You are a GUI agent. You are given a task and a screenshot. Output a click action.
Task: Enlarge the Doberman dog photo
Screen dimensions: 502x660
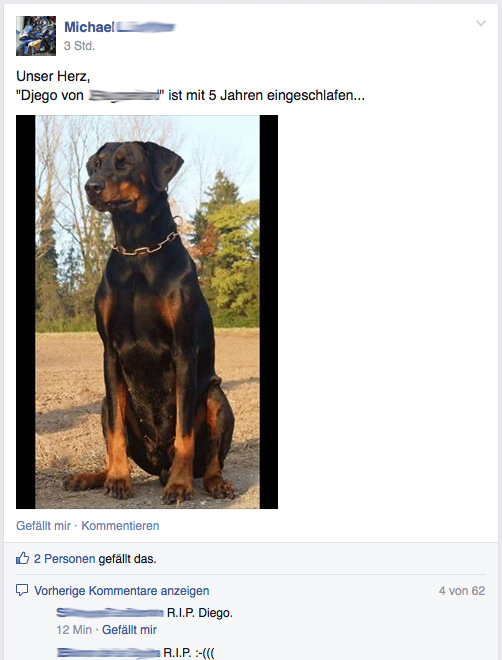[147, 312]
